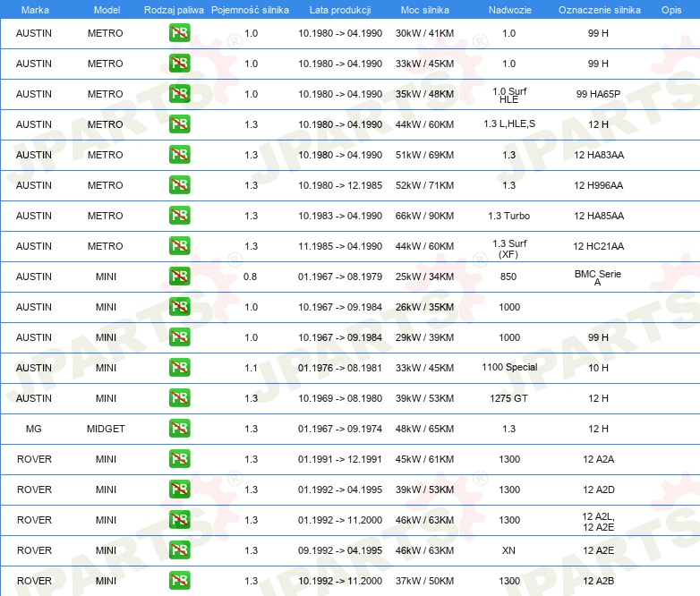This screenshot has width=700, height=596.
Task: Select production years 10.1983 -> 04.1990
Action: (340, 216)
